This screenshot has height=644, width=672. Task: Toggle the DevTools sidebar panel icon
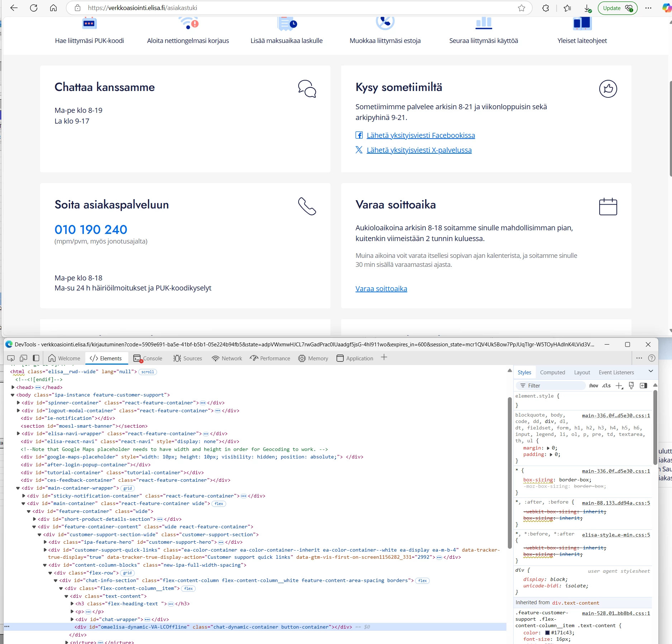click(36, 358)
